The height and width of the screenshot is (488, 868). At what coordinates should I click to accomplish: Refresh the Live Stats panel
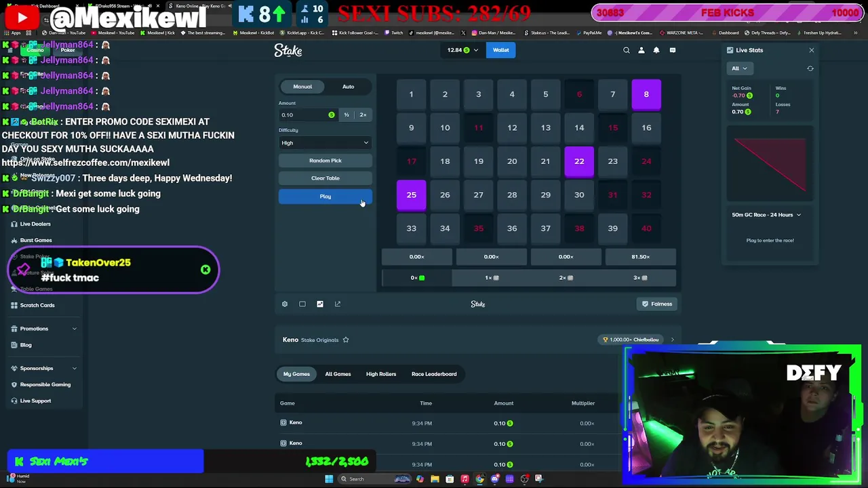click(810, 68)
